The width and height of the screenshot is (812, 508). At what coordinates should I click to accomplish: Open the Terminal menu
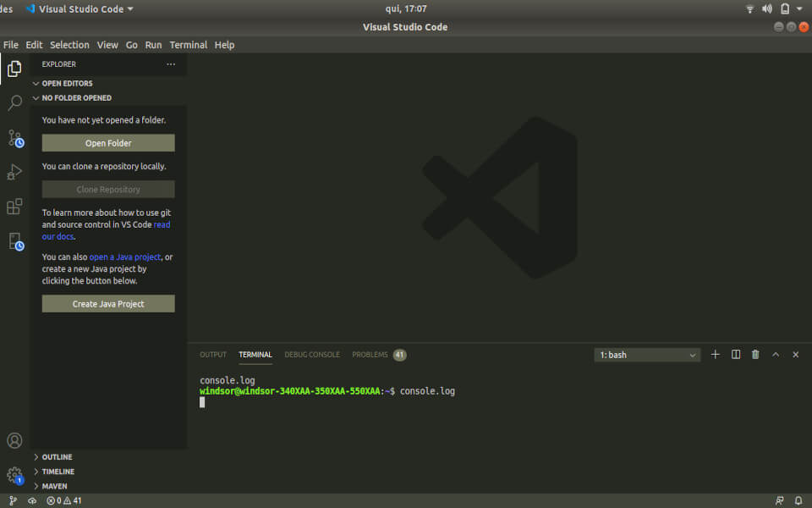pyautogui.click(x=189, y=45)
